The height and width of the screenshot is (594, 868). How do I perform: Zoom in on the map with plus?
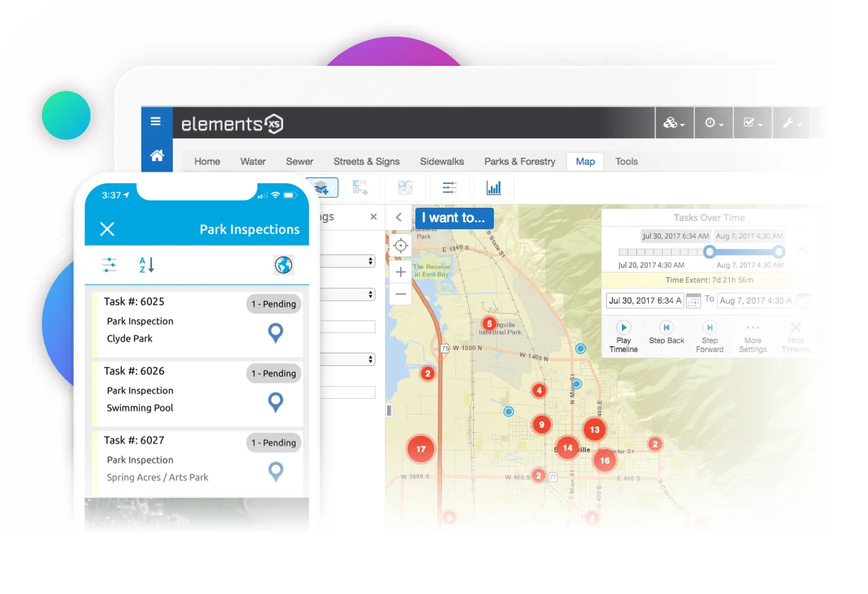click(x=400, y=272)
